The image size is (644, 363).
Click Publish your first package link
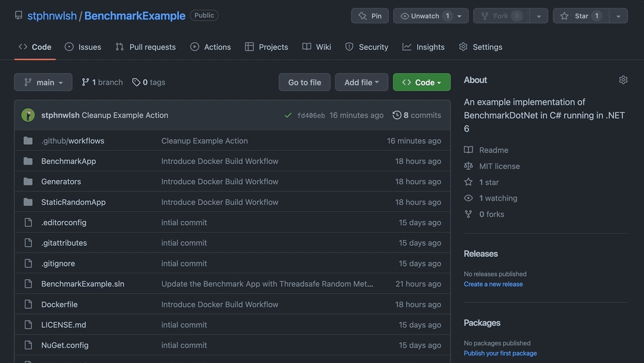pyautogui.click(x=500, y=353)
